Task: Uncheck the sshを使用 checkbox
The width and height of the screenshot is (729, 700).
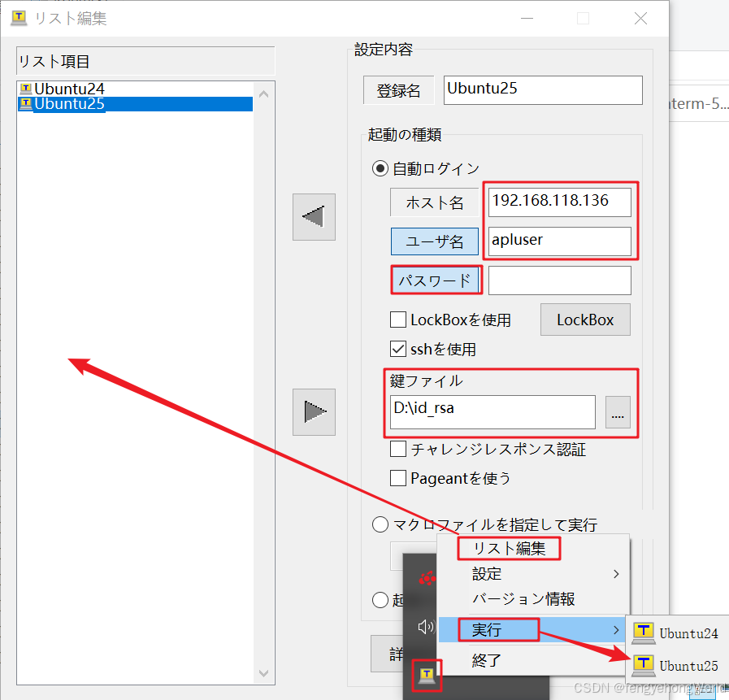Action: [x=398, y=350]
